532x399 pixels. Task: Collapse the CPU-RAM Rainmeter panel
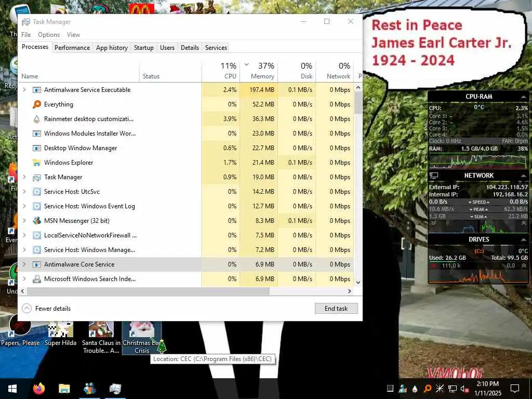524,97
